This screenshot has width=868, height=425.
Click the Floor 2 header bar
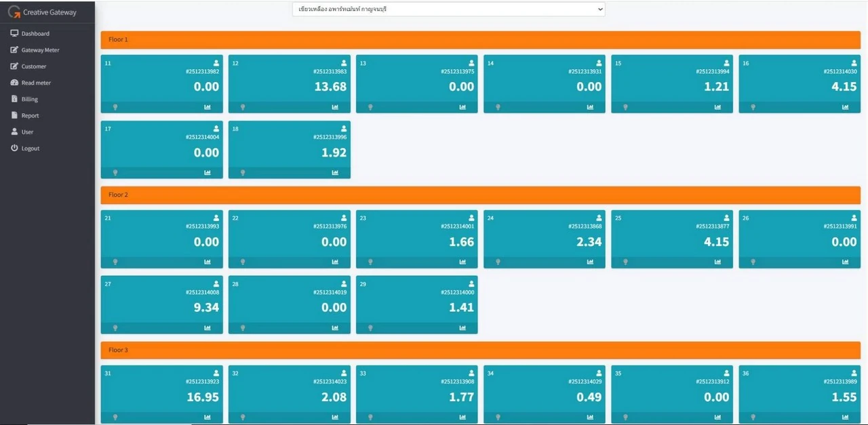480,195
